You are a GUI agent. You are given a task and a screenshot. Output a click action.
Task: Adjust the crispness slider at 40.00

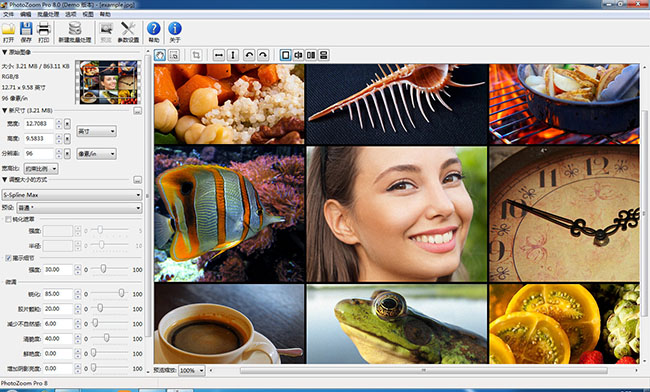click(x=107, y=338)
